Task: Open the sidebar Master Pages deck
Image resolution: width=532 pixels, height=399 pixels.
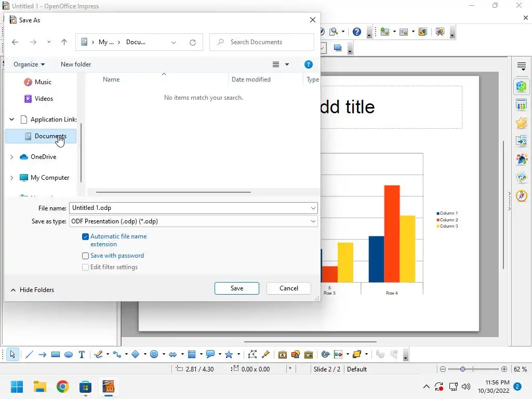Action: coord(522,104)
